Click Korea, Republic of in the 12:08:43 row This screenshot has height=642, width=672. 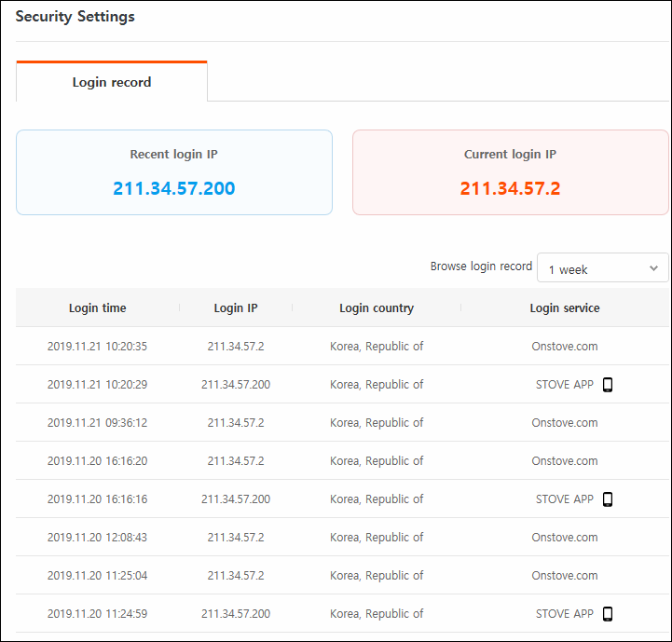(377, 537)
